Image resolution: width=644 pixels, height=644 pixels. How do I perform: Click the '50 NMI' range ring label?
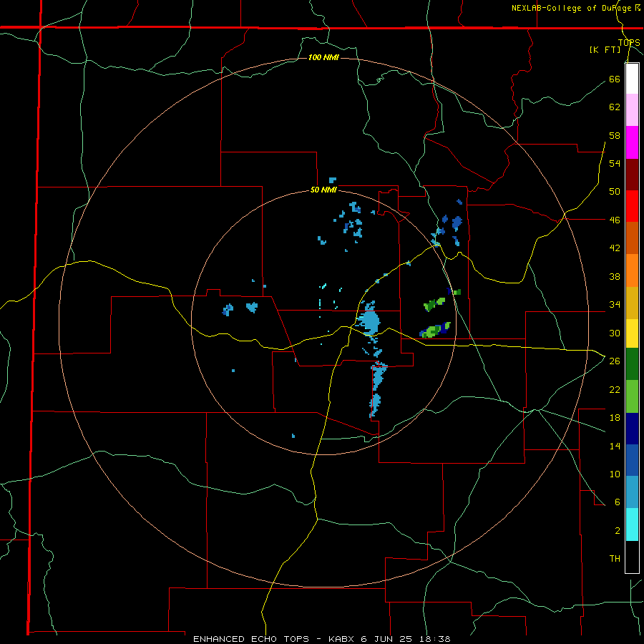pyautogui.click(x=323, y=190)
